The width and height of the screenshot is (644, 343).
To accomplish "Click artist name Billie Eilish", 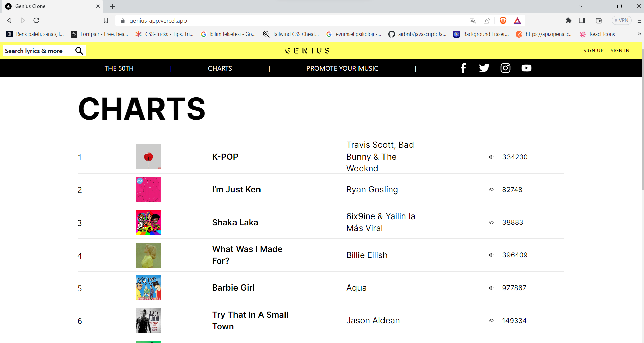I will tap(367, 255).
